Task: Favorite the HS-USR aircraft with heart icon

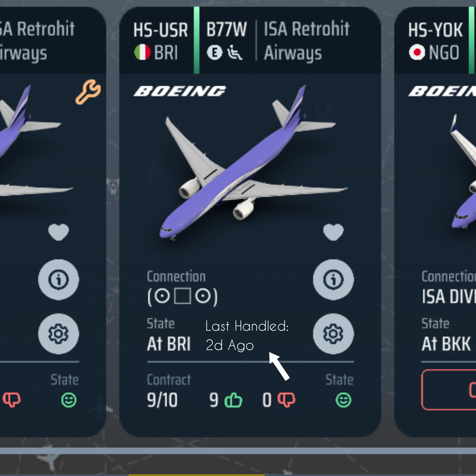Action: click(333, 232)
